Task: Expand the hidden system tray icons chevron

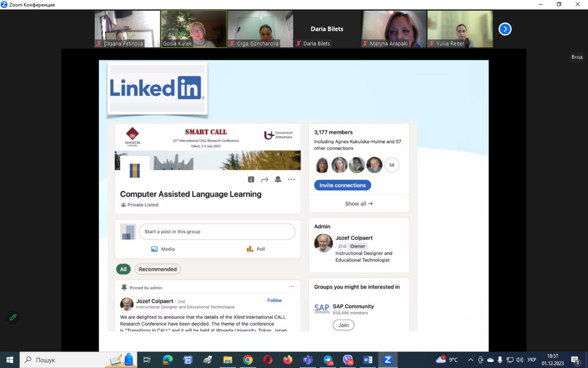Action: [x=470, y=360]
